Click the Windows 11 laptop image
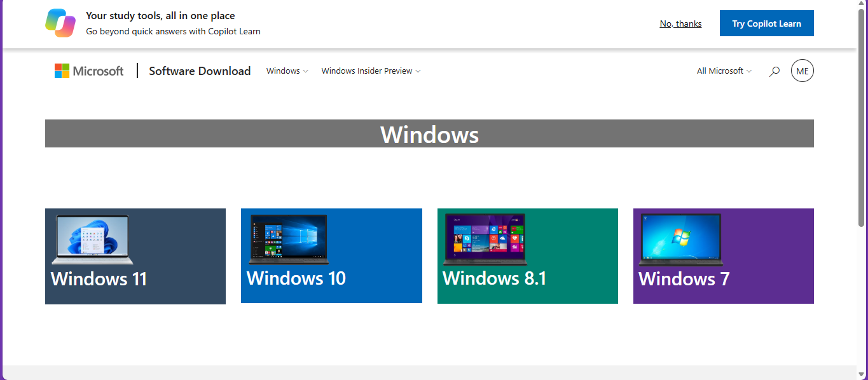The width and height of the screenshot is (868, 380). point(93,240)
